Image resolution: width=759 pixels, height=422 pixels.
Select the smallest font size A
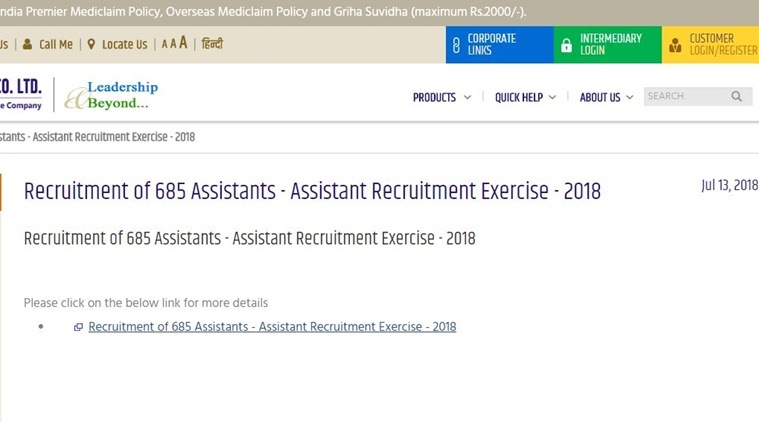pos(165,45)
